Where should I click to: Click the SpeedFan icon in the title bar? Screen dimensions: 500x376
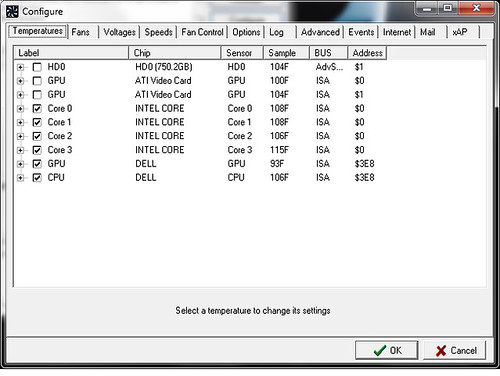pyautogui.click(x=12, y=11)
